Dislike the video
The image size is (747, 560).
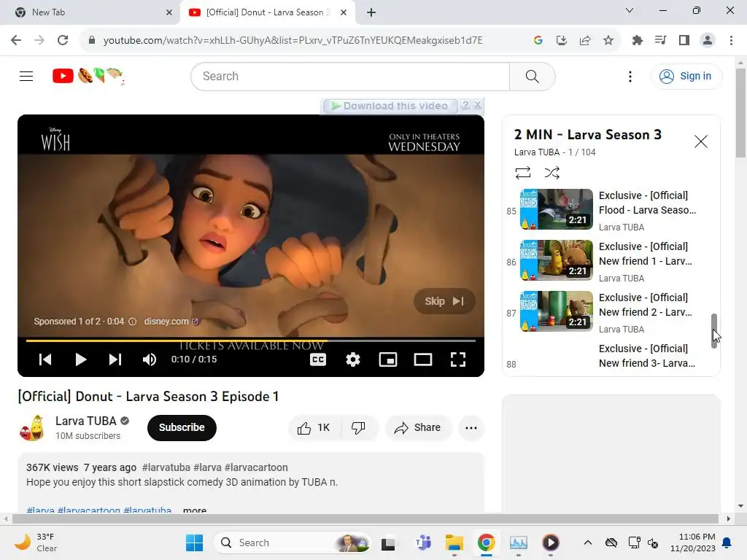tap(359, 427)
